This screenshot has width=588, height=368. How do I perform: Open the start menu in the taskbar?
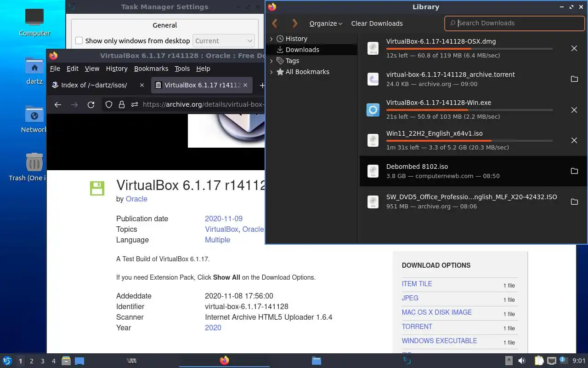(7, 361)
